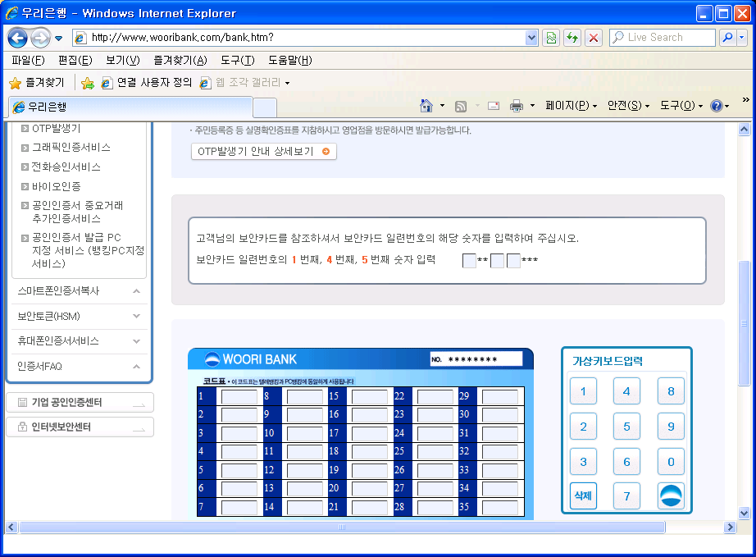Click the Read Mail icon
Screen dimensions: 756x557
494,106
